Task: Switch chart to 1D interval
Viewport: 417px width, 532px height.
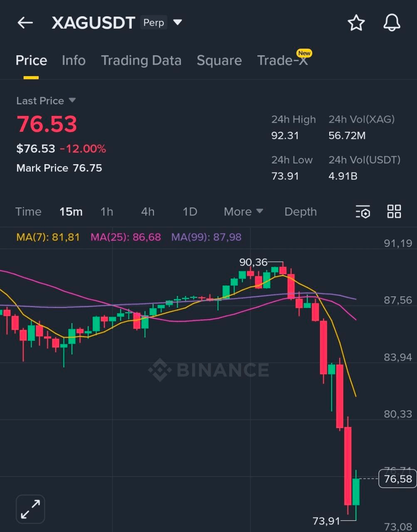Action: [x=190, y=212]
